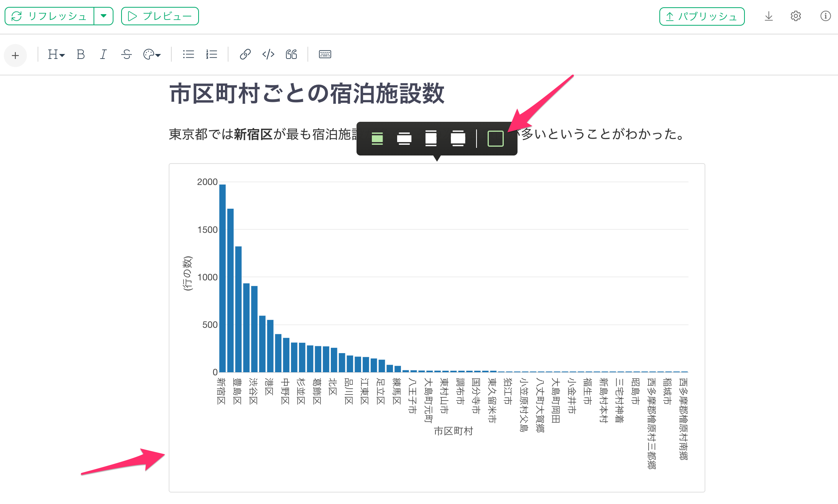Insert a code block with the </> icon
838x504 pixels.
point(268,54)
